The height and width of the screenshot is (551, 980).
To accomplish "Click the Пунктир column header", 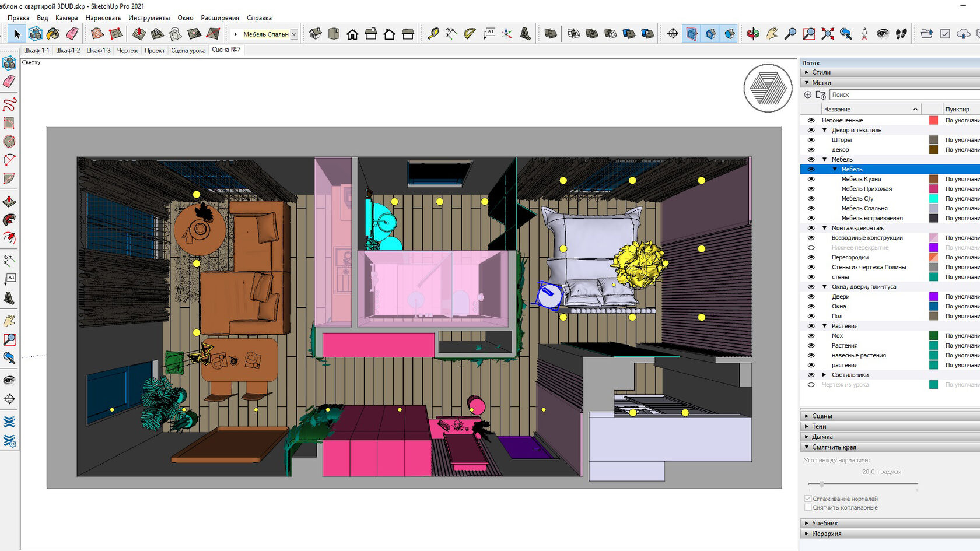I will point(961,109).
